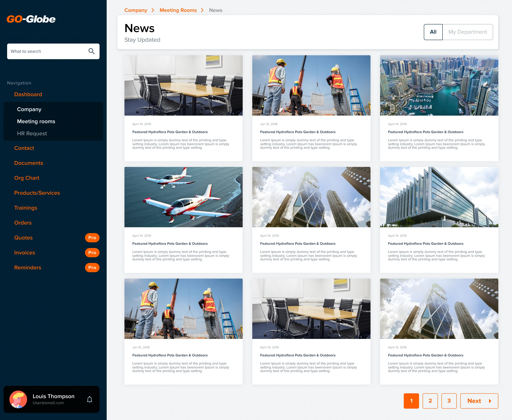512x420 pixels.
Task: Focus the What to search field
Action: point(47,51)
